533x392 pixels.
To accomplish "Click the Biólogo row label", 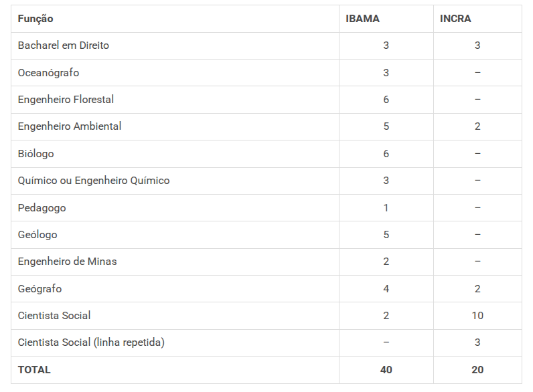I will tap(35, 154).
